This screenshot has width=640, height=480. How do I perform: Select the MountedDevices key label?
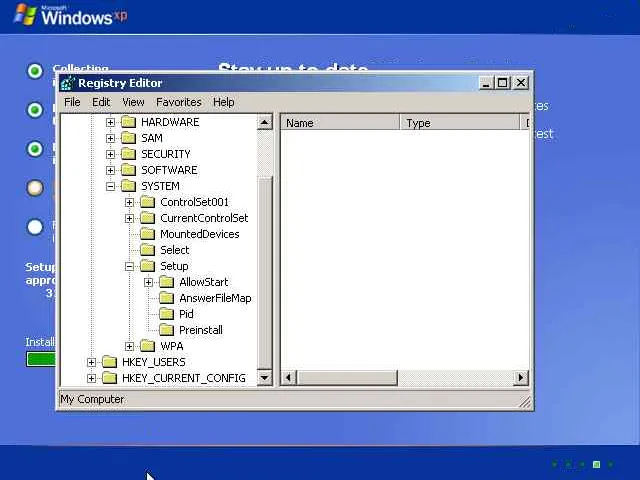tap(200, 234)
